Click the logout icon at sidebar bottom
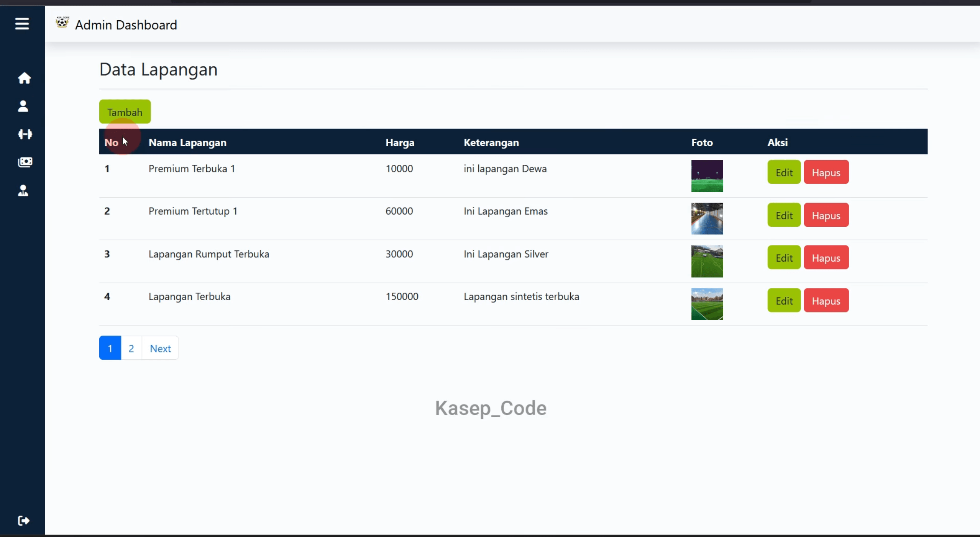The width and height of the screenshot is (980, 537). (23, 521)
